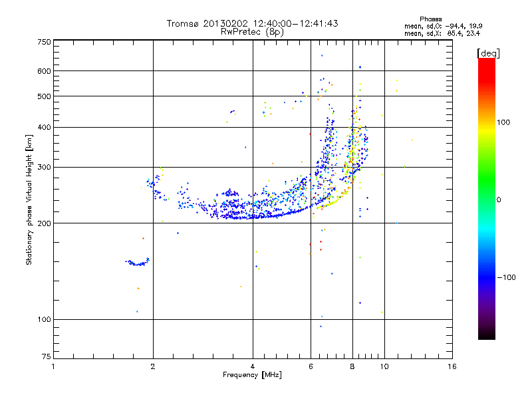Click the y-axis tick label '75'

coord(46,356)
